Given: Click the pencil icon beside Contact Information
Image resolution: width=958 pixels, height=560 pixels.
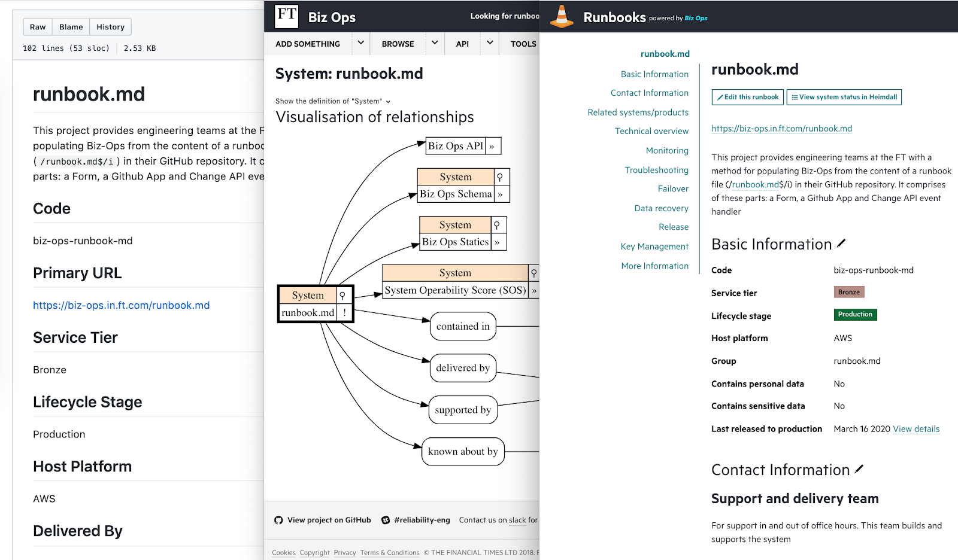Looking at the screenshot, I should point(859,469).
